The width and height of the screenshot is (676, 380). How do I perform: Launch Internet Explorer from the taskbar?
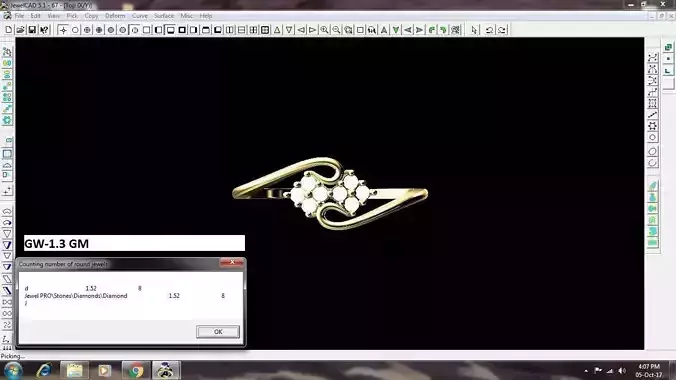[44, 371]
